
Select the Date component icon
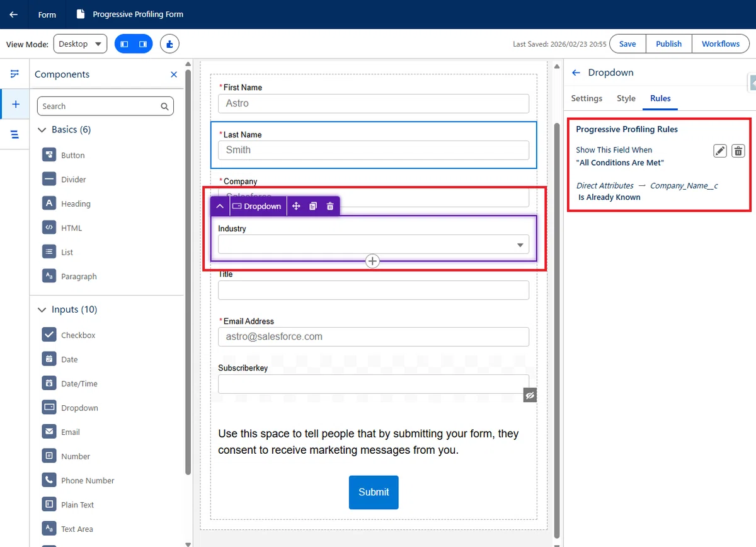[x=49, y=359]
